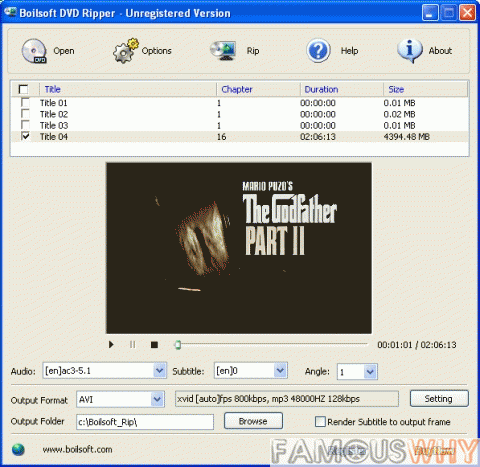Check the Title 01 checkbox
This screenshot has width=480, height=467.
click(x=25, y=102)
